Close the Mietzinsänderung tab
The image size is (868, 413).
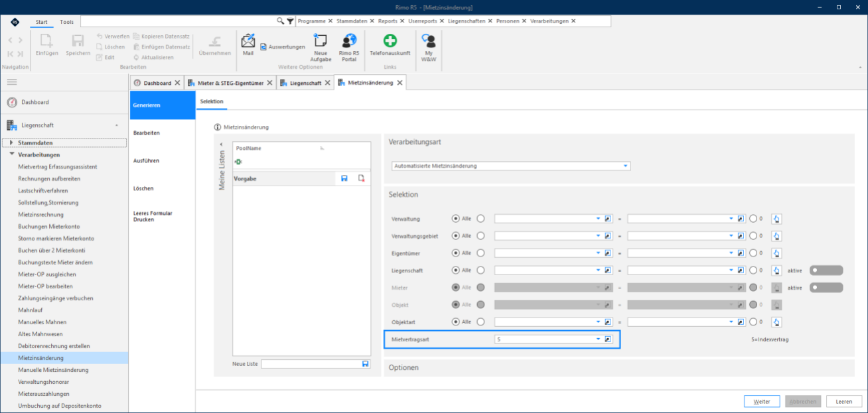[x=400, y=83]
